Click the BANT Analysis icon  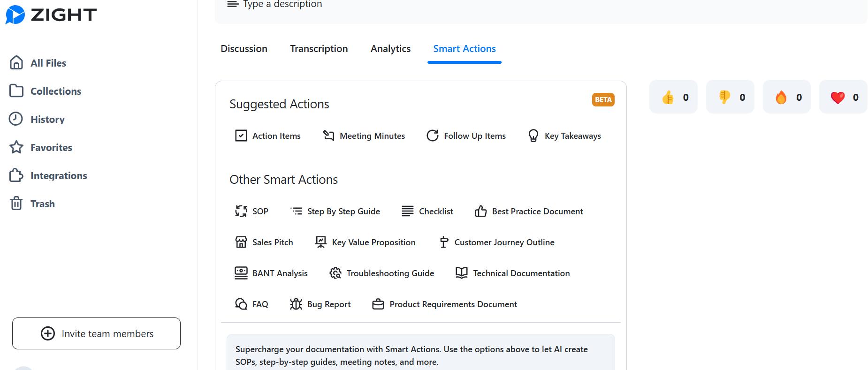241,273
